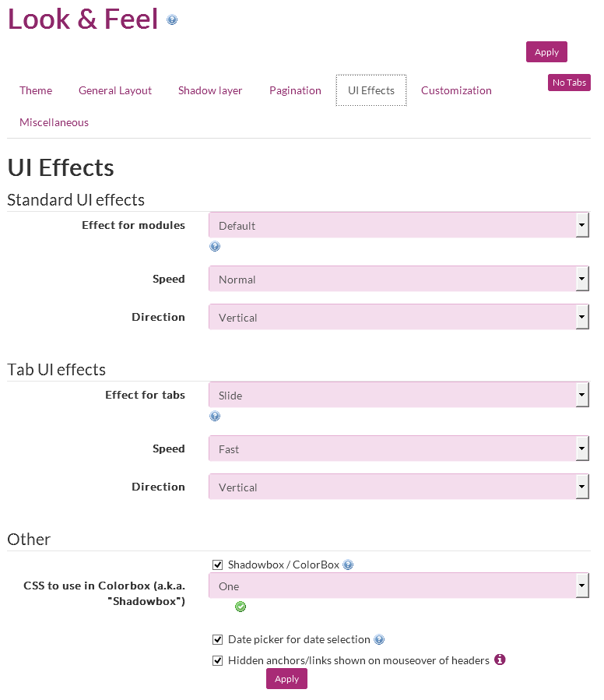Click the bottom Apply button
Viewport: 604px width, 700px height.
pos(286,678)
